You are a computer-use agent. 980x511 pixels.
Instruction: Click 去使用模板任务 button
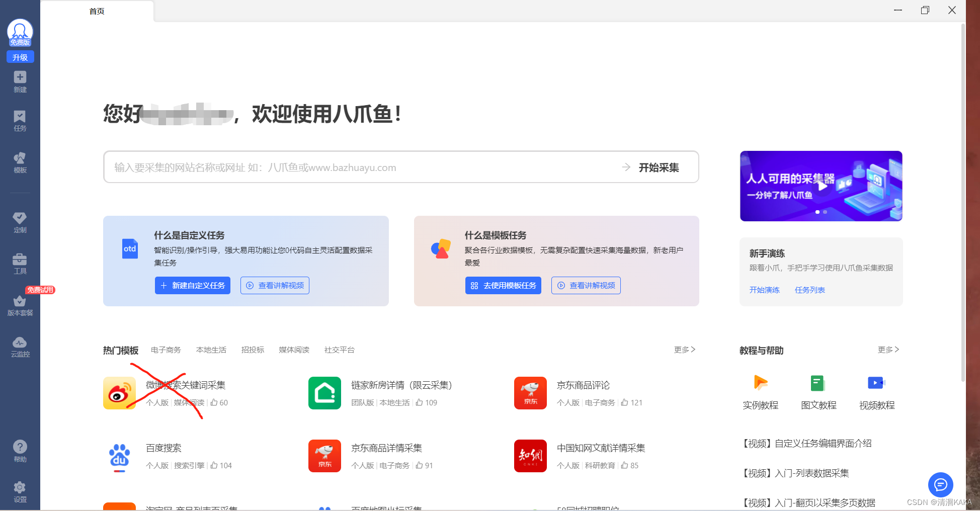503,285
